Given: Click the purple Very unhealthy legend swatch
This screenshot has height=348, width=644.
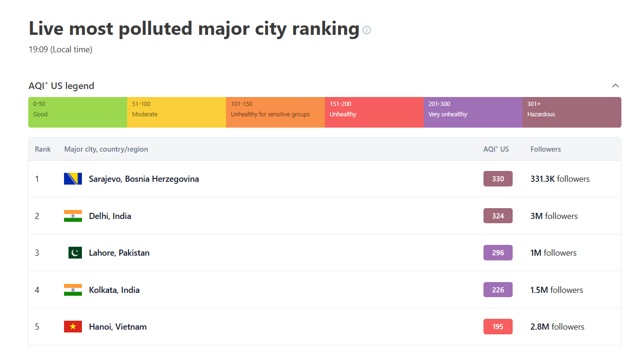Looking at the screenshot, I should pyautogui.click(x=473, y=112).
